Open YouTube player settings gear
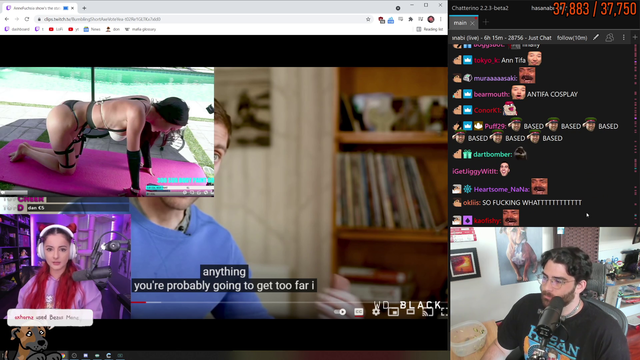The height and width of the screenshot is (360, 640). 376,312
